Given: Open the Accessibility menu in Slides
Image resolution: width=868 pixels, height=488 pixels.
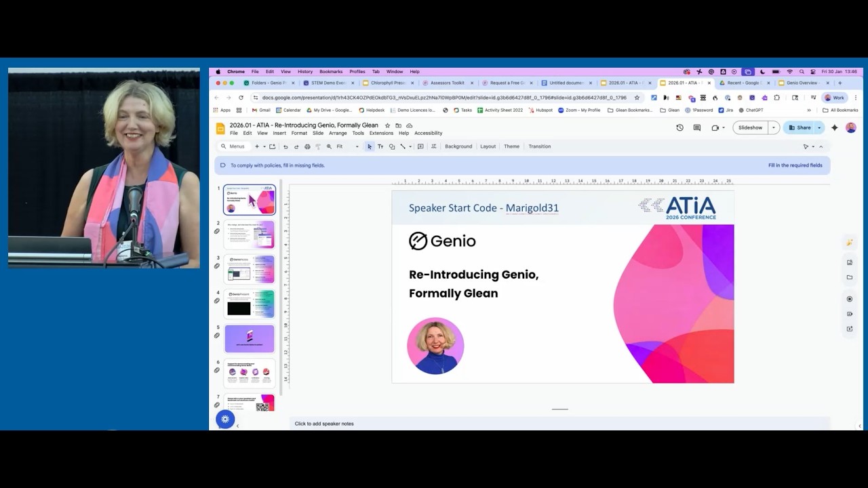Looking at the screenshot, I should pos(428,133).
